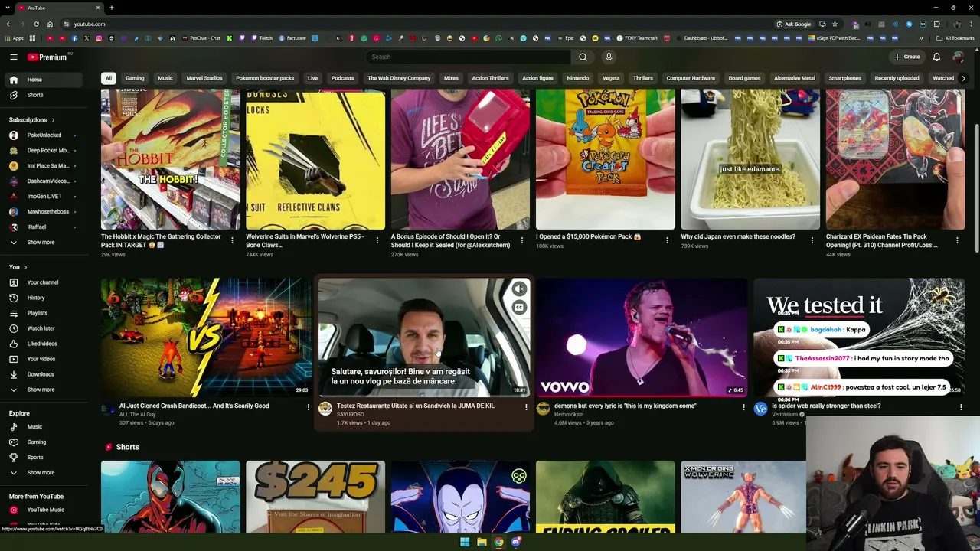Open the ALL The AI Guy channel link
This screenshot has width=980, height=551.
coord(137,414)
